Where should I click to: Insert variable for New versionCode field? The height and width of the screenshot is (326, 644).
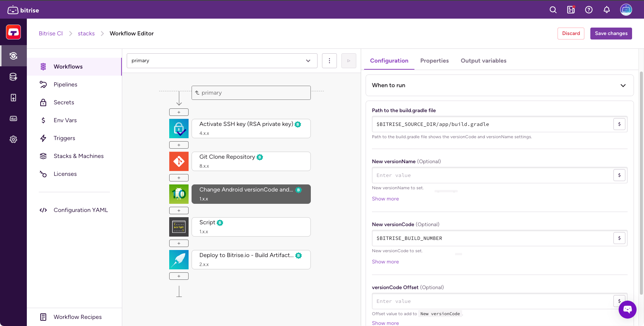tap(619, 238)
